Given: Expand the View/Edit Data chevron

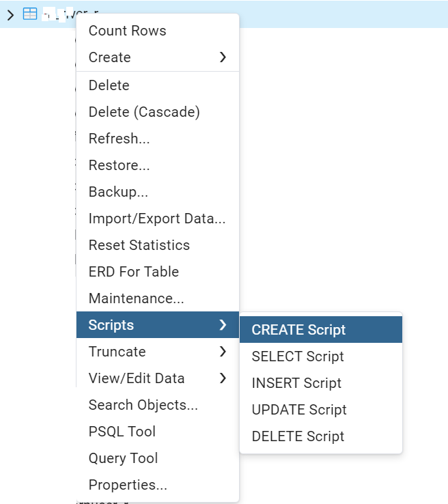Looking at the screenshot, I should point(223,378).
